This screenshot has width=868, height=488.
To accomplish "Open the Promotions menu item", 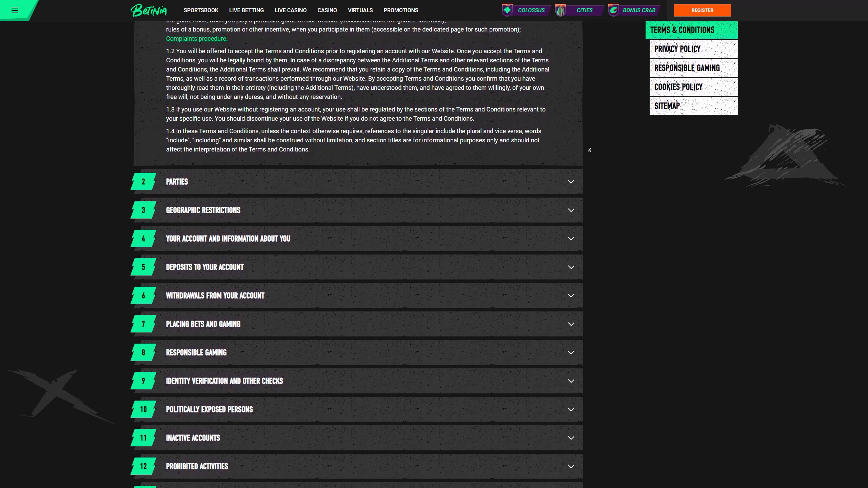I will click(401, 10).
